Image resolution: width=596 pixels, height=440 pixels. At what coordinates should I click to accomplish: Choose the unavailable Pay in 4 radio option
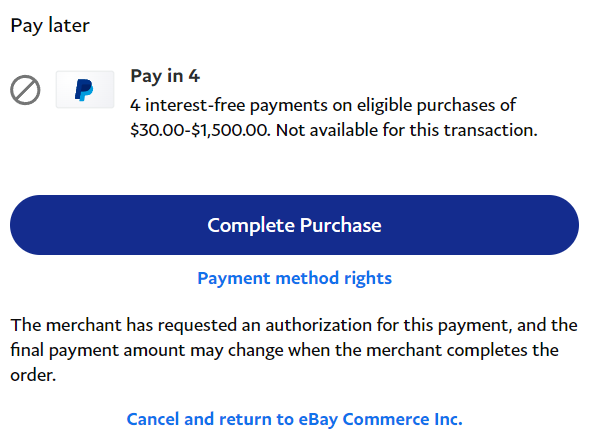pos(25,90)
